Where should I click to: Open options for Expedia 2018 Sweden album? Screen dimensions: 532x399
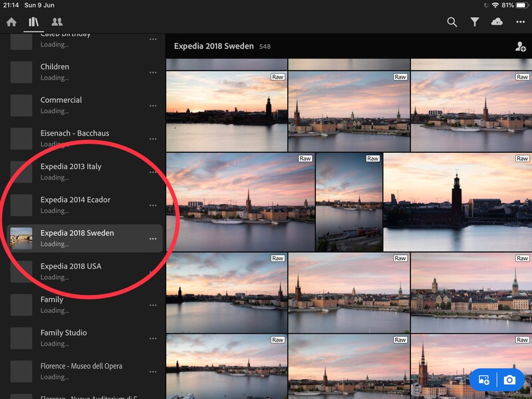pos(153,239)
